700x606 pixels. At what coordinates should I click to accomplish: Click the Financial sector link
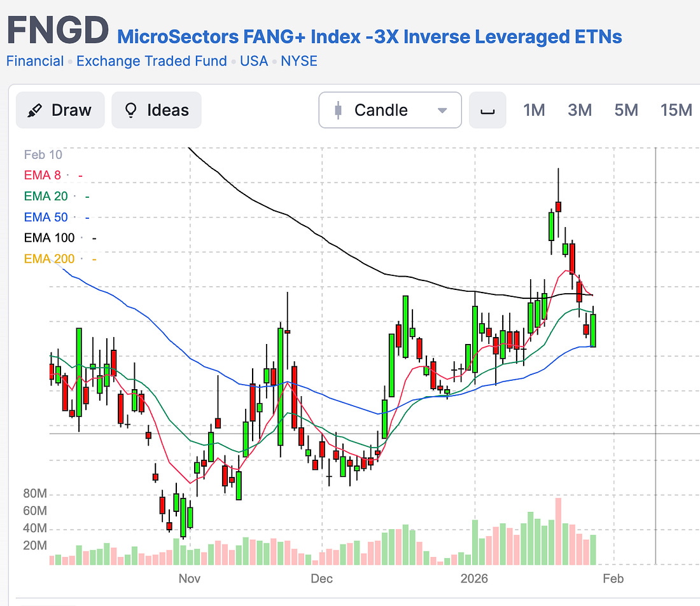click(x=35, y=60)
